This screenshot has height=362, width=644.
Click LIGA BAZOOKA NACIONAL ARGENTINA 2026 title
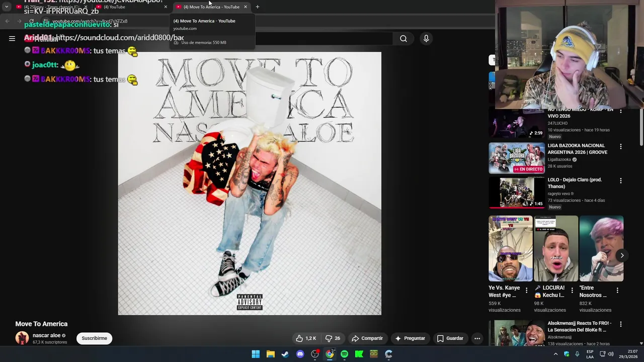pos(578,149)
